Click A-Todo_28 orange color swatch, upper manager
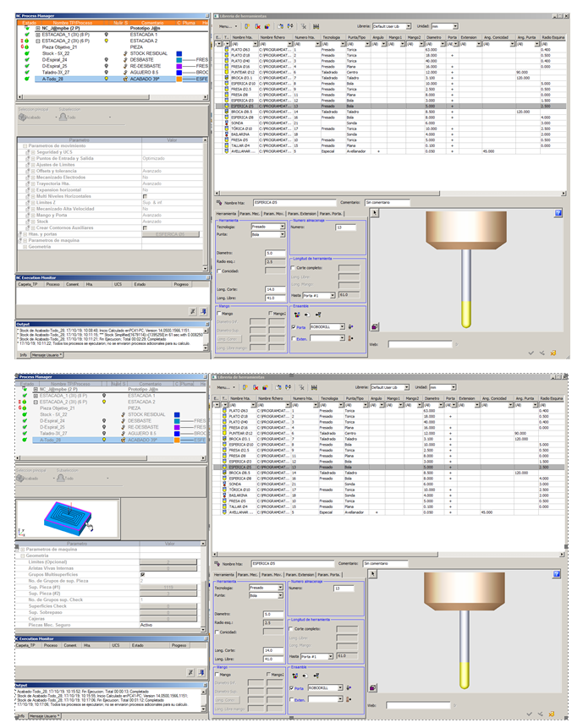583x728 pixels. point(179,79)
